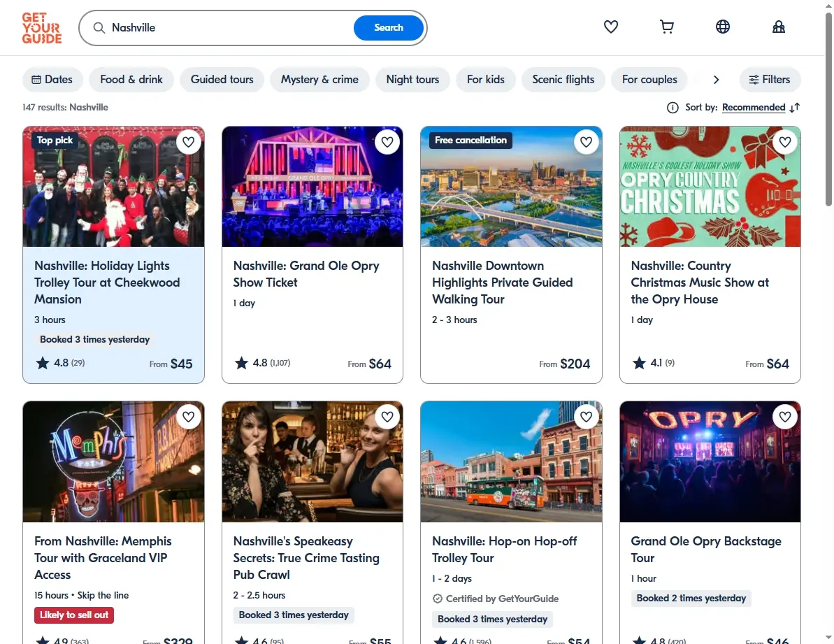Click the From $204 price

pos(564,364)
